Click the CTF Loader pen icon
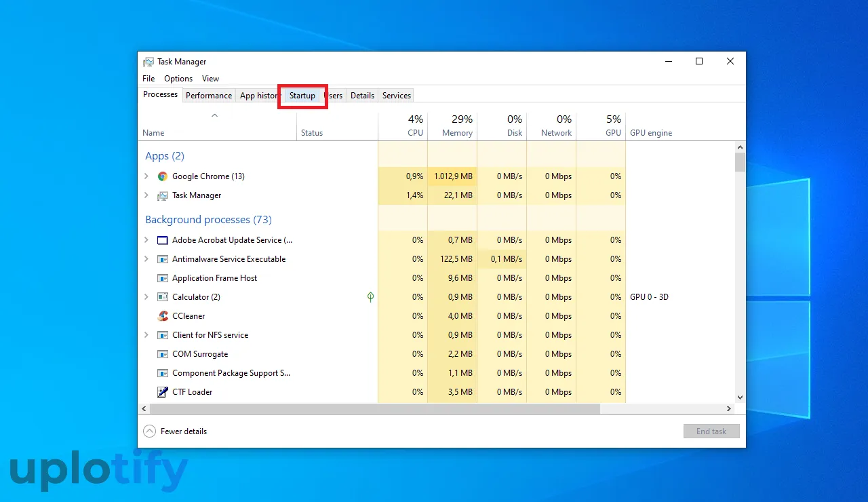The height and width of the screenshot is (502, 868). point(163,392)
